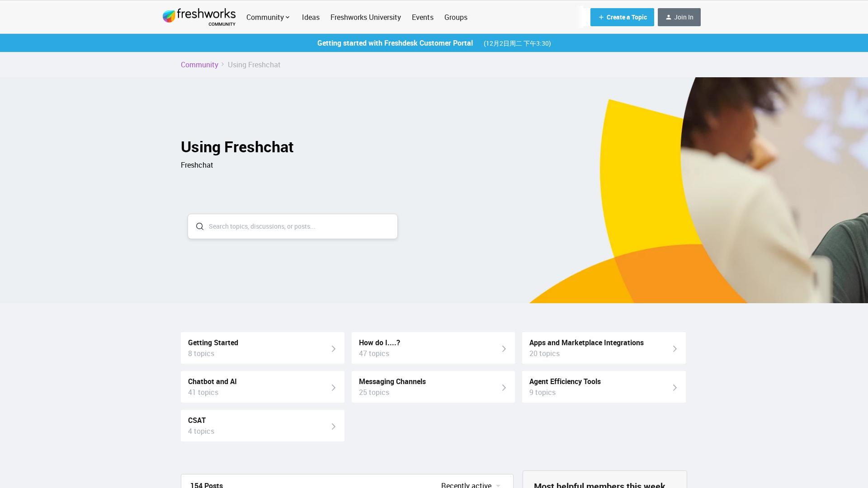
Task: Click chevron arrow on Agent Efficiency Tools
Action: point(675,387)
